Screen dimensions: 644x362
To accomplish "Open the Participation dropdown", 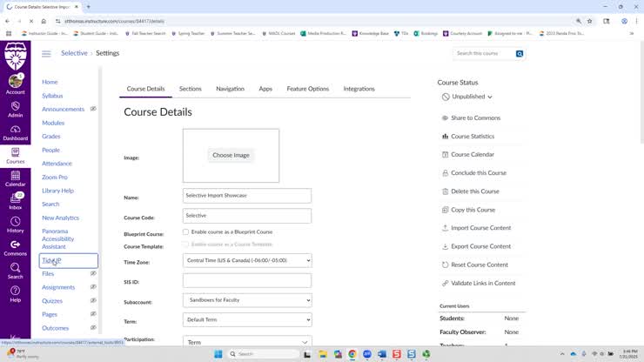I will (x=247, y=342).
